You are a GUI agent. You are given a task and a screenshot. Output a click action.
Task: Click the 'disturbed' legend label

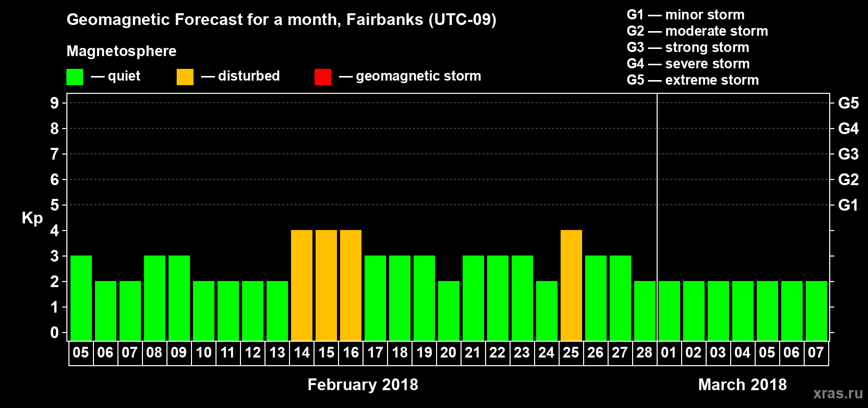tap(249, 76)
